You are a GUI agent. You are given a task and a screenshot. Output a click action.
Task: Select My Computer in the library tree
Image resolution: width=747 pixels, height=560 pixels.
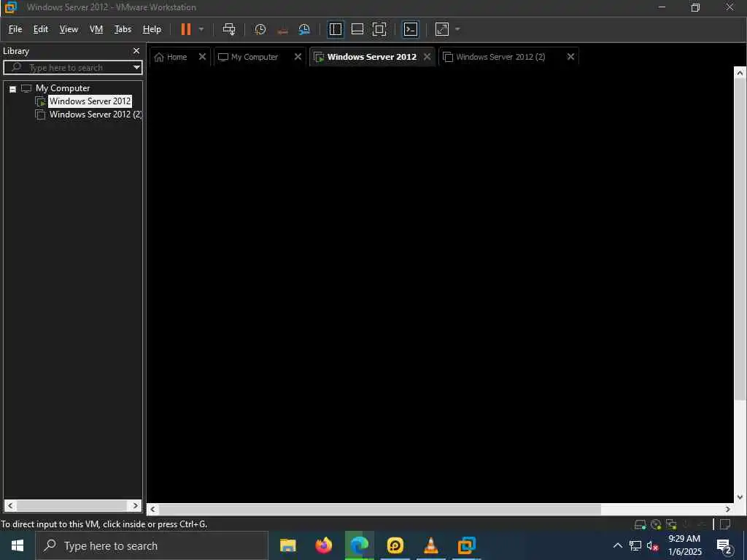(x=63, y=88)
